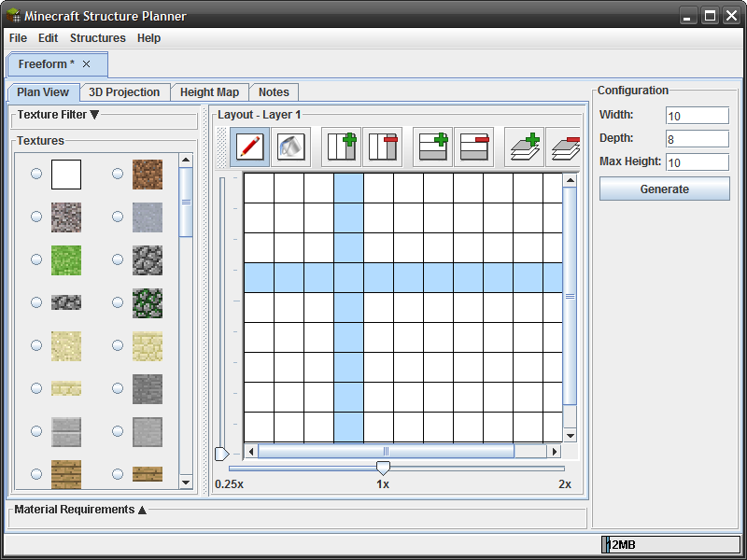This screenshot has width=747, height=560.
Task: Click the brown dirt texture swatch
Action: pos(148,175)
